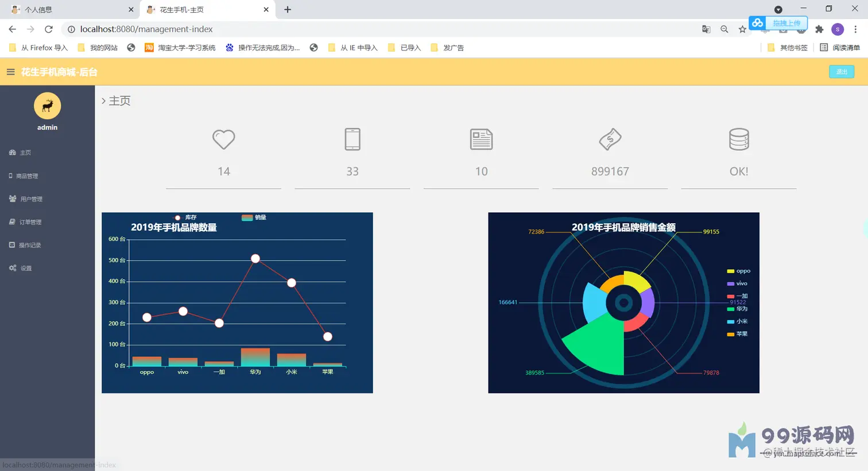Click the 退出 logout button
The image size is (868, 471).
(x=842, y=72)
